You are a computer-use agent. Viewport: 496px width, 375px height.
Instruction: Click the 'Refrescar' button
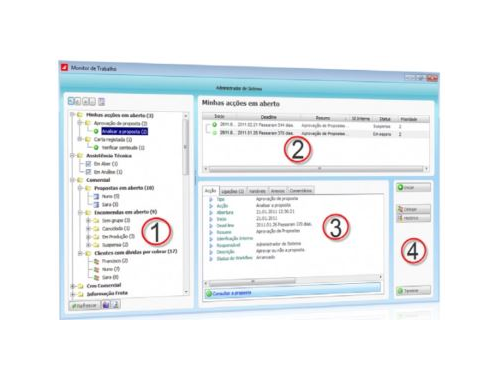(85, 305)
